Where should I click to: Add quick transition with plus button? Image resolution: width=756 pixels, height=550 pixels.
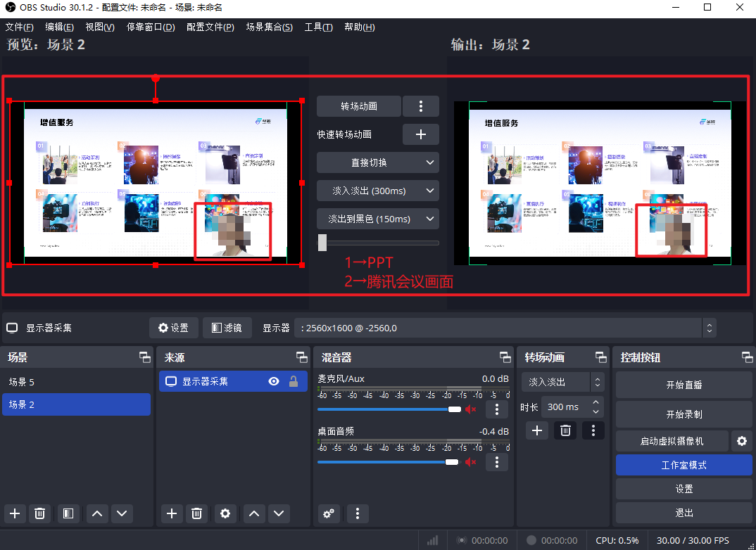point(420,134)
